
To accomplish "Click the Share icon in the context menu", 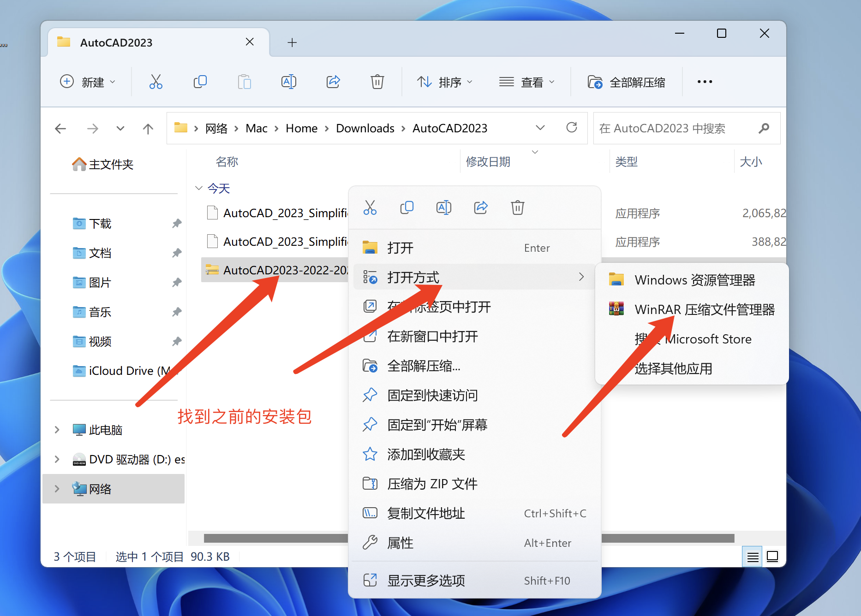I will (x=481, y=207).
